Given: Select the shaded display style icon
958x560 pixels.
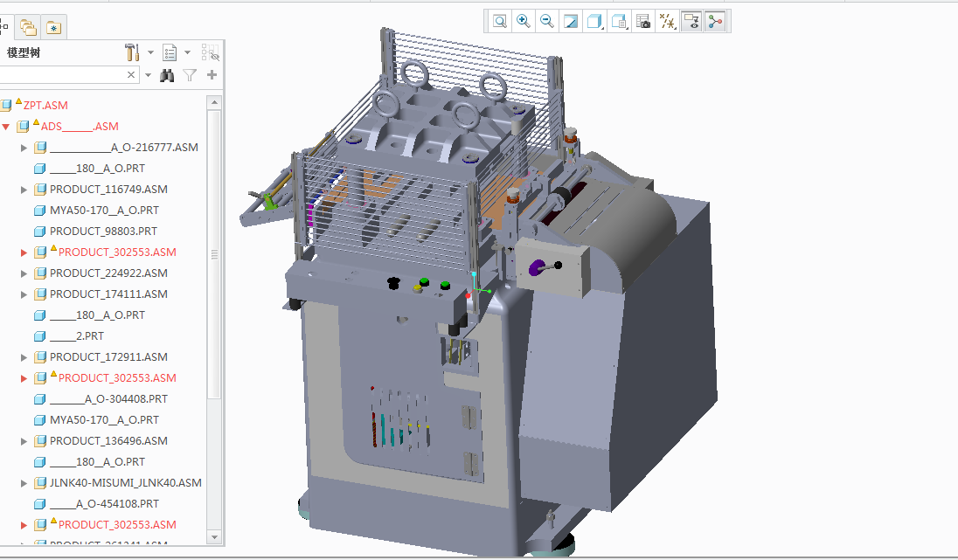Looking at the screenshot, I should point(594,20).
